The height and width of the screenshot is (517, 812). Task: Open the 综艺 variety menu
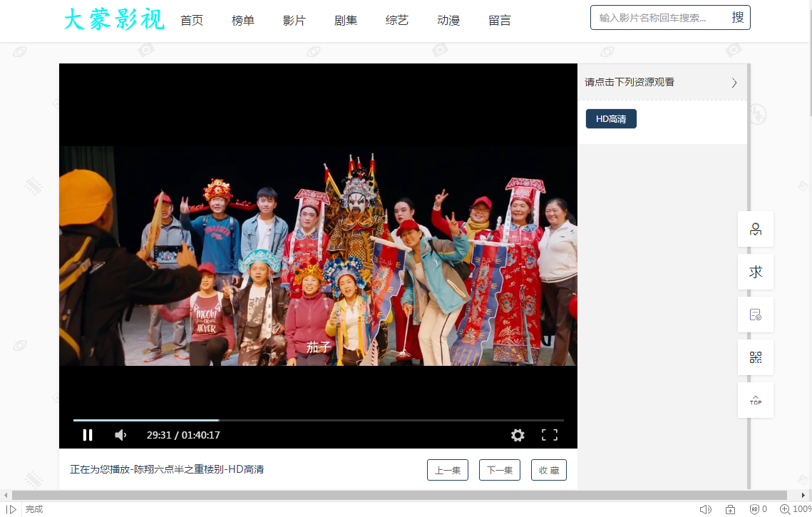pos(396,20)
